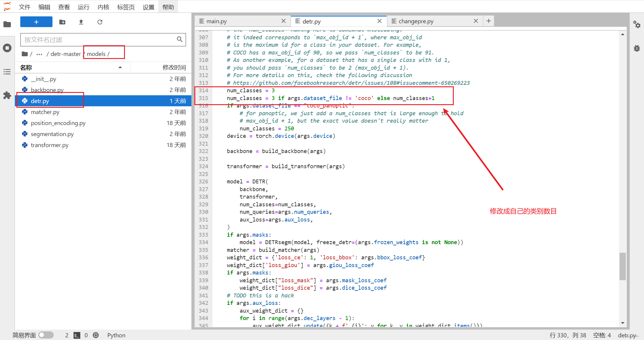This screenshot has width=644, height=340.
Task: Change indentation via 空格: 4 status item
Action: pos(602,335)
